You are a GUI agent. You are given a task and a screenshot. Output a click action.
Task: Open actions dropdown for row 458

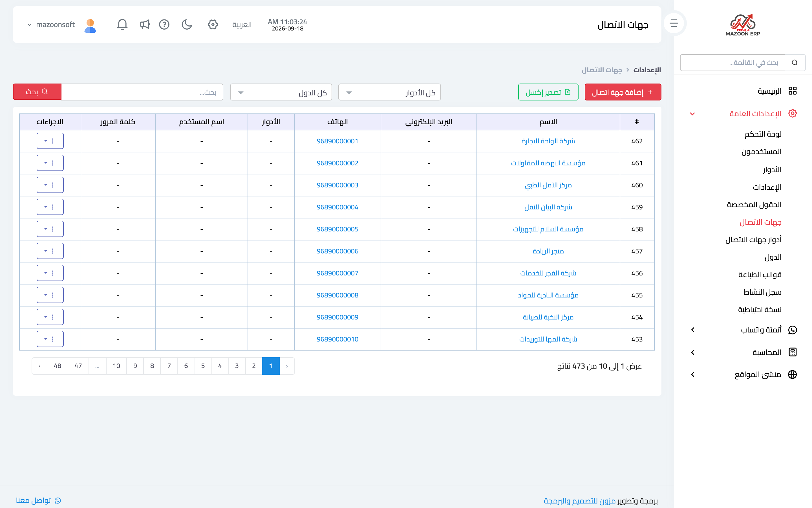coord(50,229)
